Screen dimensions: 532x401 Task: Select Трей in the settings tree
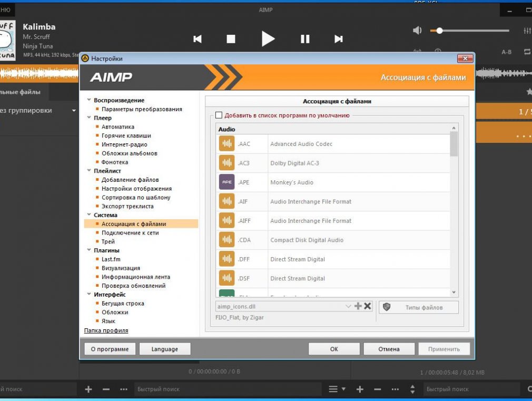pos(108,241)
